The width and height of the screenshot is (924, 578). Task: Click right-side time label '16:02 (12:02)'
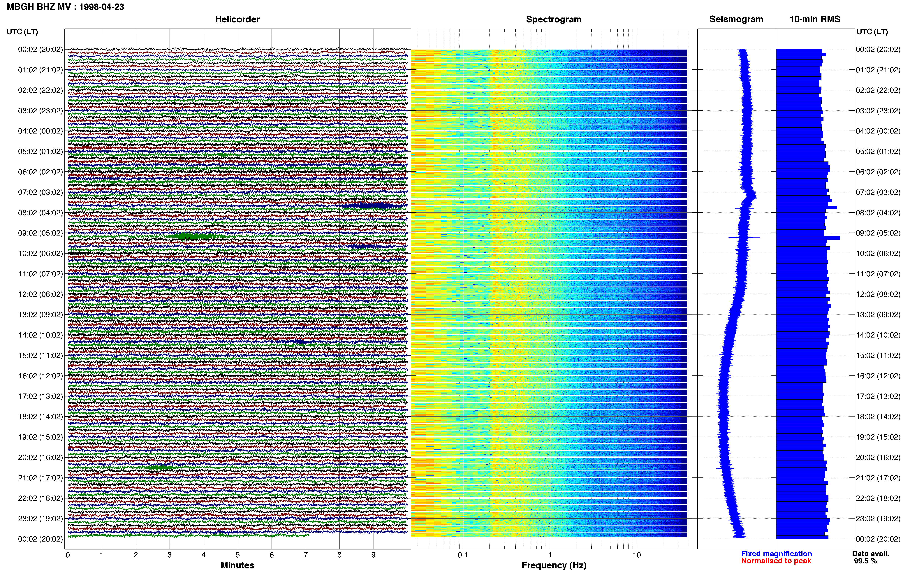coord(878,376)
